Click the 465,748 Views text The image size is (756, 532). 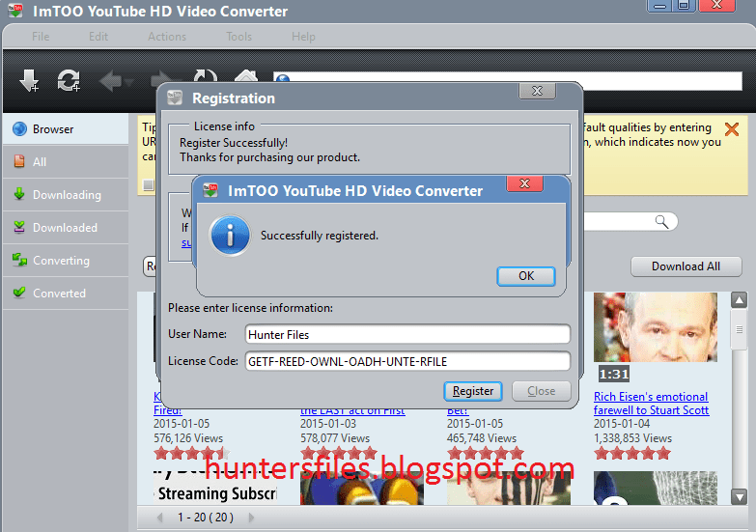coord(481,438)
